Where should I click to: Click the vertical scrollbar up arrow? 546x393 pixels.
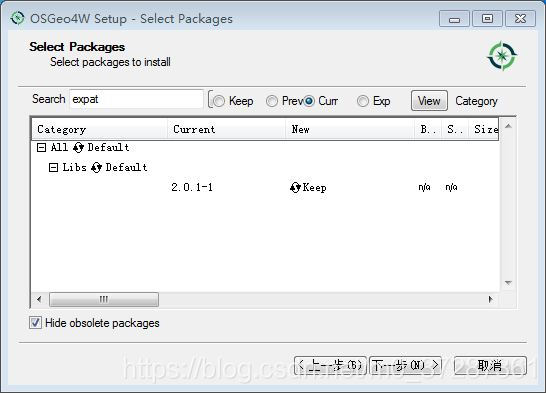point(508,126)
